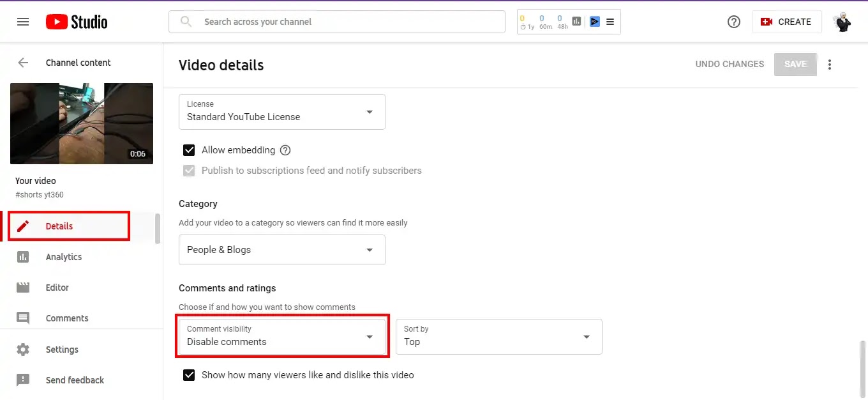The image size is (868, 400).
Task: Click the YouTube Studio logo
Action: point(77,22)
